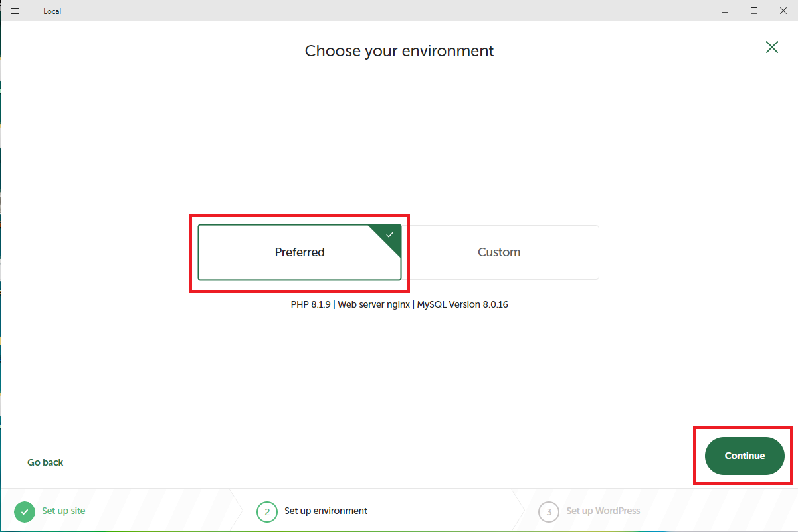This screenshot has width=798, height=532.
Task: Click the Continue button
Action: (744, 456)
